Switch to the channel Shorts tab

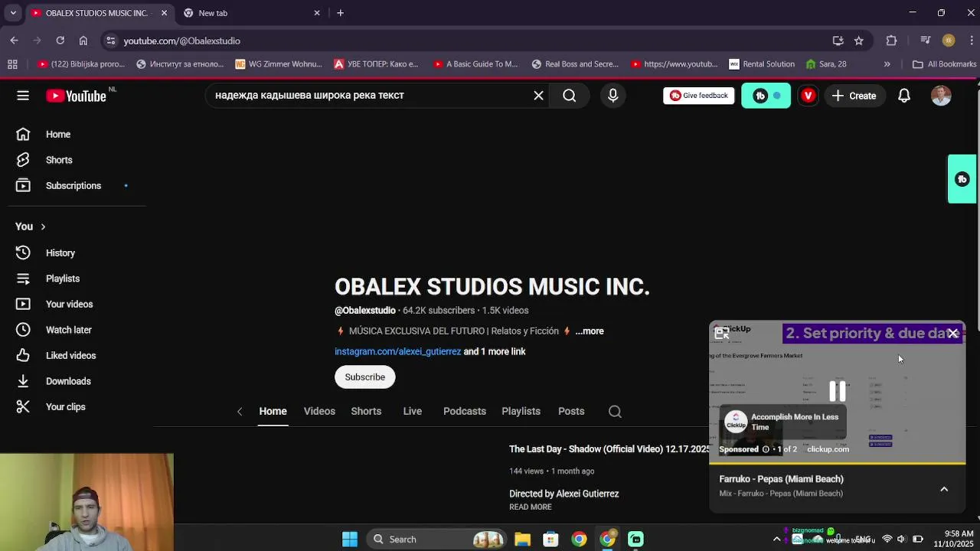(x=366, y=412)
